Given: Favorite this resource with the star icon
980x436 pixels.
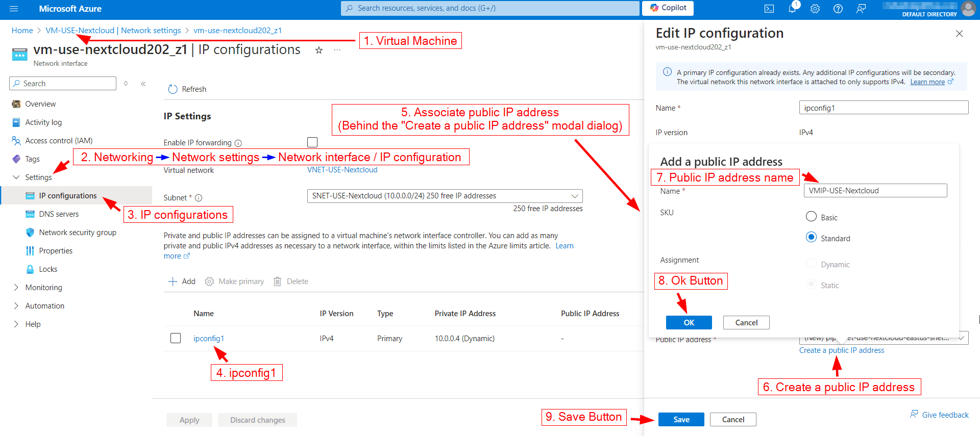Looking at the screenshot, I should (319, 50).
